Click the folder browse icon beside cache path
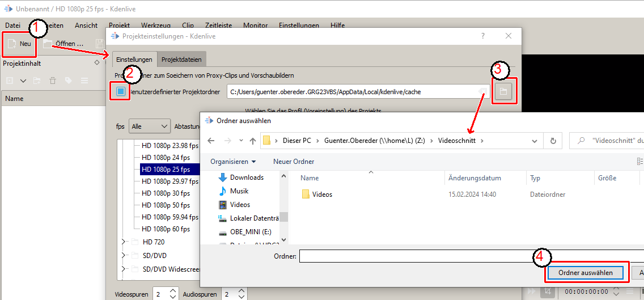 click(503, 91)
